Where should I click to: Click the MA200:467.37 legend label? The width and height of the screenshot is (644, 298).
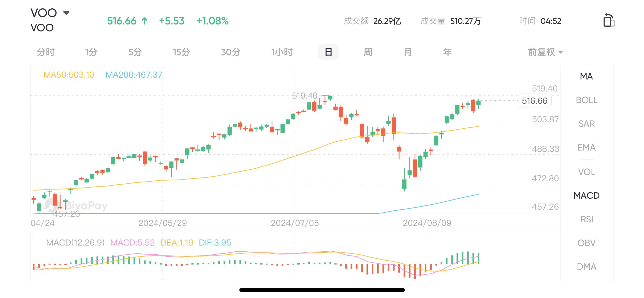(x=134, y=75)
